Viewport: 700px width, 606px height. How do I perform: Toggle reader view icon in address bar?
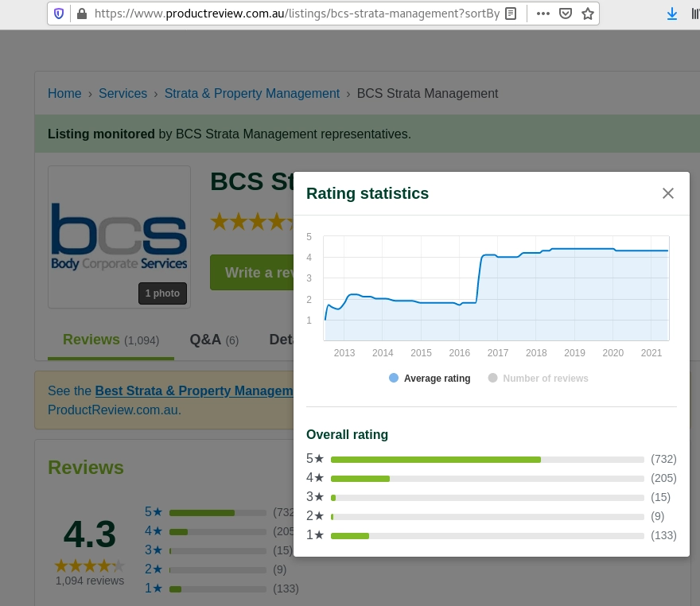click(511, 14)
